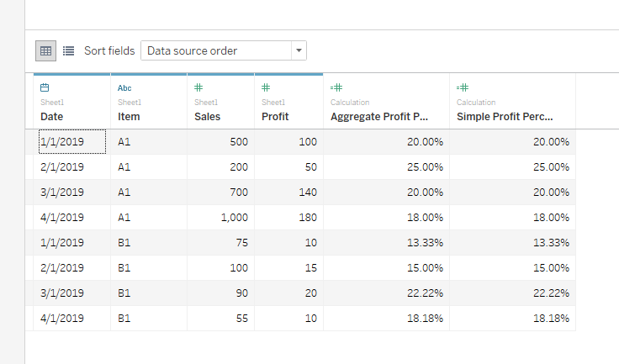The image size is (619, 364).
Task: Click the Simple Profit calculation type icon
Action: pyautogui.click(x=462, y=87)
